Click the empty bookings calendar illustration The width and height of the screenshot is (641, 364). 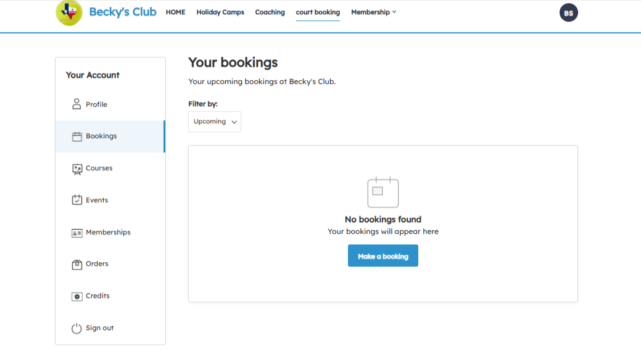(383, 192)
